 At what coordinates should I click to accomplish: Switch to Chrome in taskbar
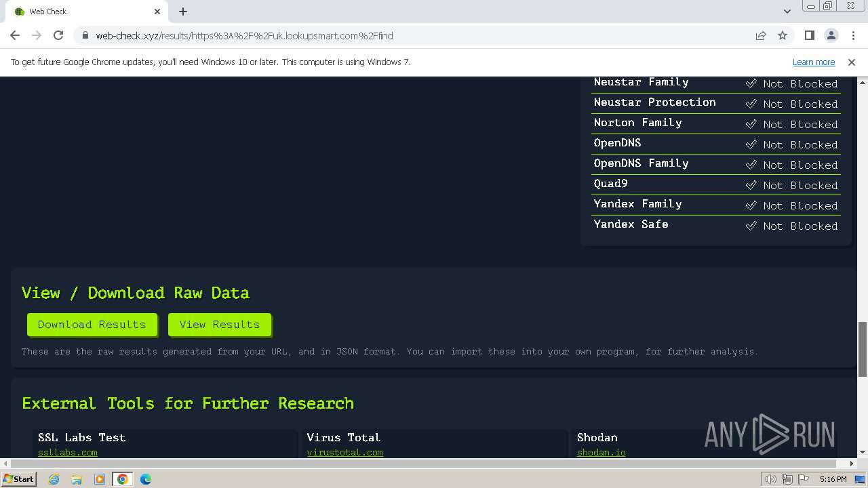(123, 479)
